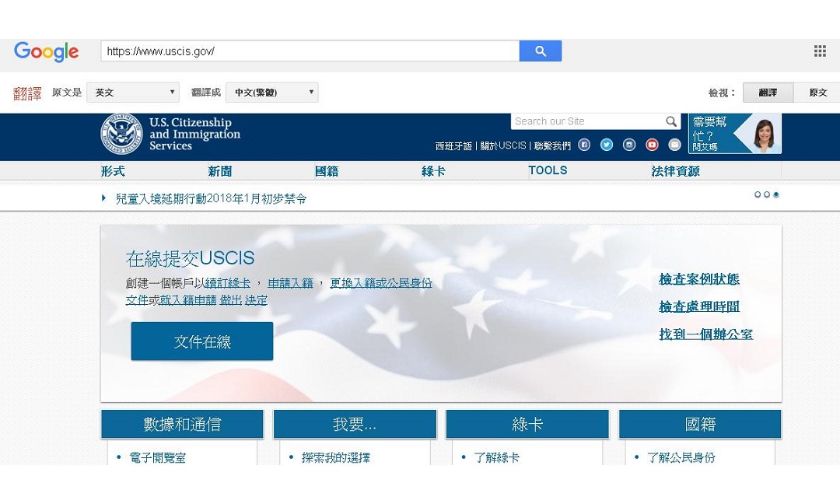Open the 電子閱覽室 link
Image resolution: width=840 pixels, height=504 pixels.
point(157,457)
